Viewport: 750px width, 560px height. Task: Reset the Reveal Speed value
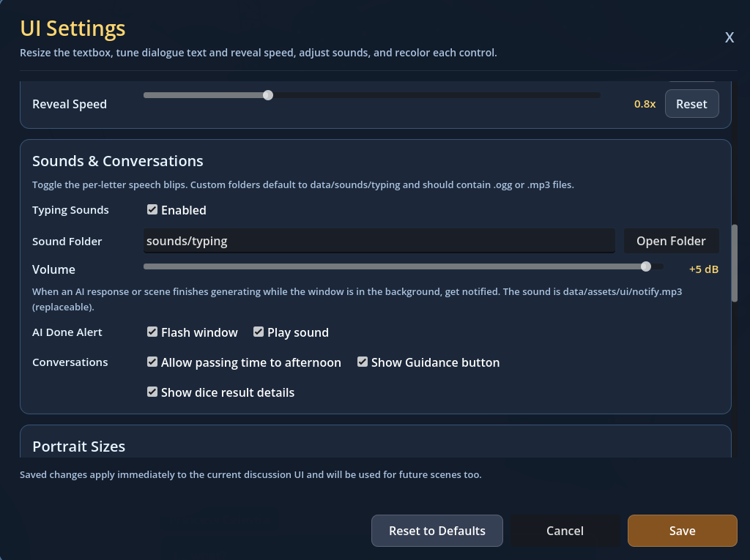(x=691, y=104)
